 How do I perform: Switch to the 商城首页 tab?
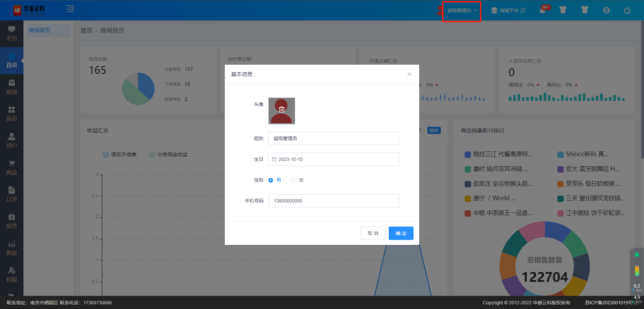tap(40, 30)
